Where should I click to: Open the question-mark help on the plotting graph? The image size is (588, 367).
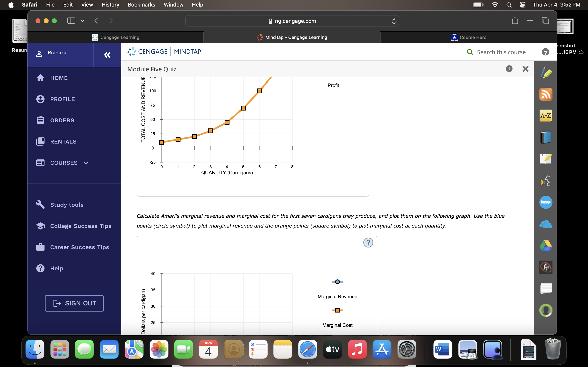[368, 242]
